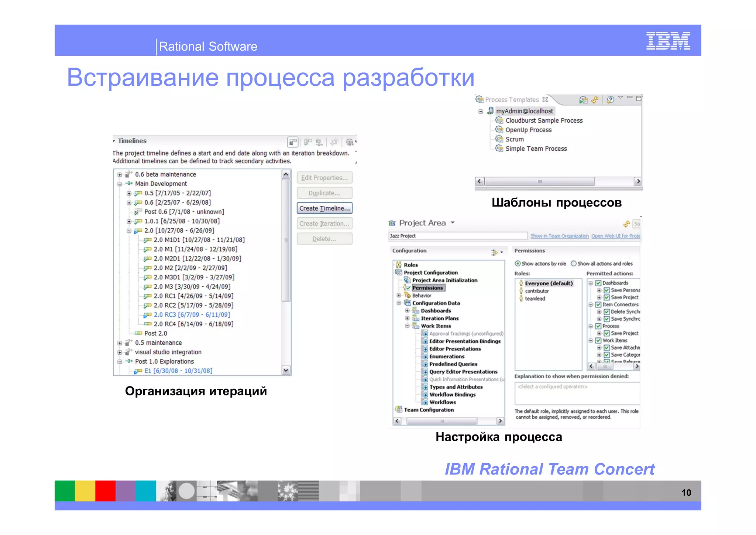This screenshot has height=535, width=756.
Task: Open Show in Team Organization link
Action: pyautogui.click(x=560, y=236)
